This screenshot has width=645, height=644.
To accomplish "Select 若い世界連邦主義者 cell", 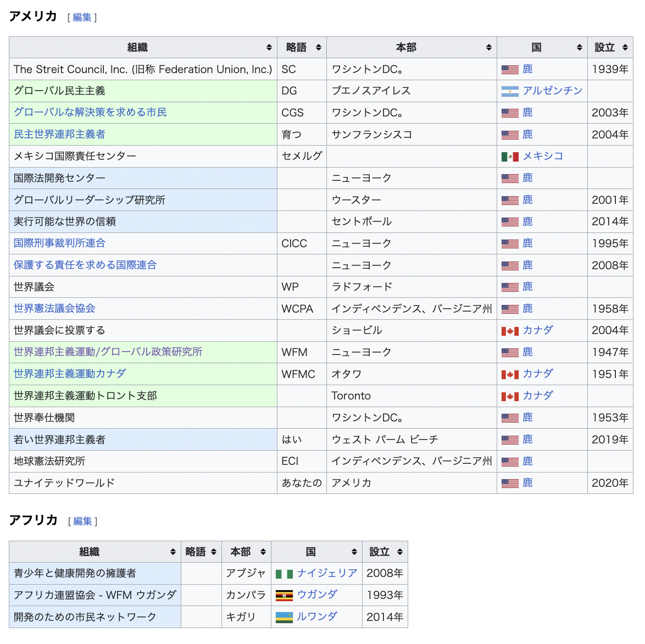I will tap(143, 440).
